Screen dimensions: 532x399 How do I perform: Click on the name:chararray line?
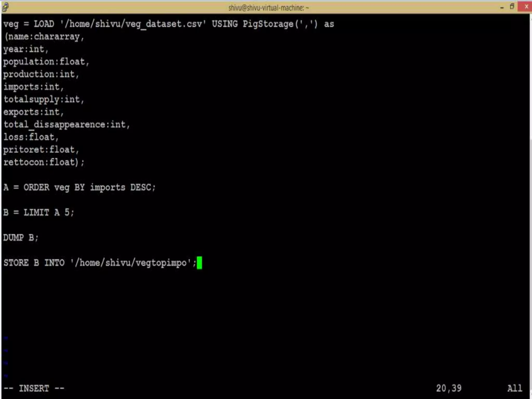coord(44,37)
